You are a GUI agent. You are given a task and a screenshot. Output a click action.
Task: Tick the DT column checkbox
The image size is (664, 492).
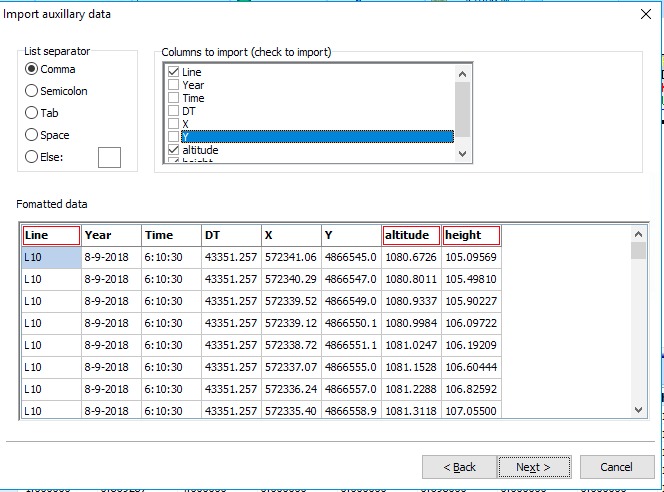(x=174, y=111)
